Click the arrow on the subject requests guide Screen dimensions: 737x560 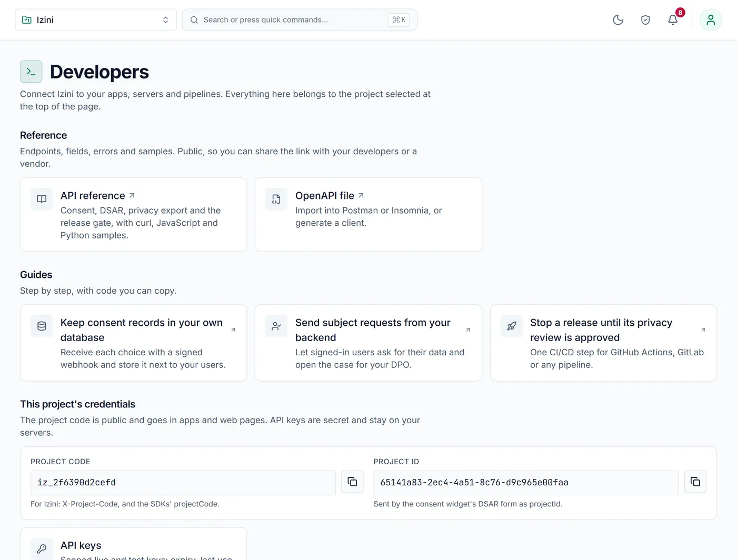point(468,330)
